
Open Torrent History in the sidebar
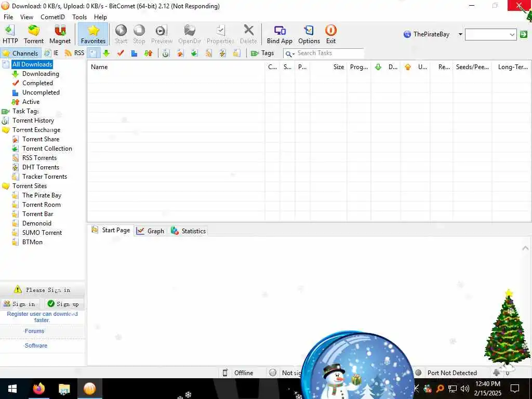[x=33, y=121]
